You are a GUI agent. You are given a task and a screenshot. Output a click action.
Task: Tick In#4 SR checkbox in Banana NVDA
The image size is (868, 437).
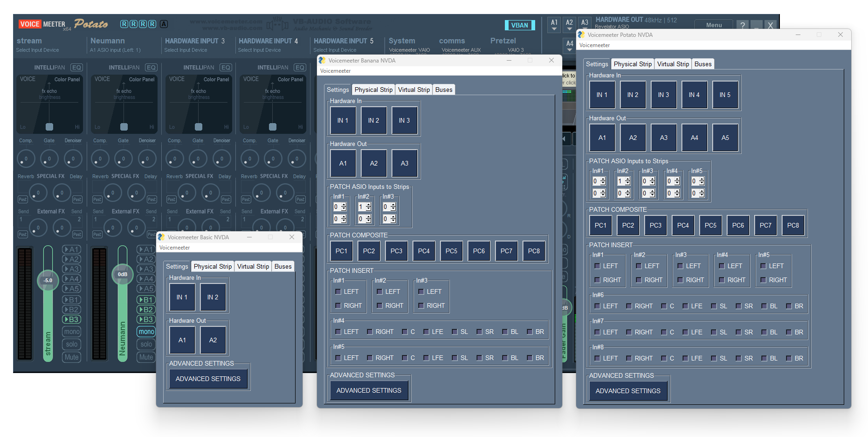pos(479,332)
